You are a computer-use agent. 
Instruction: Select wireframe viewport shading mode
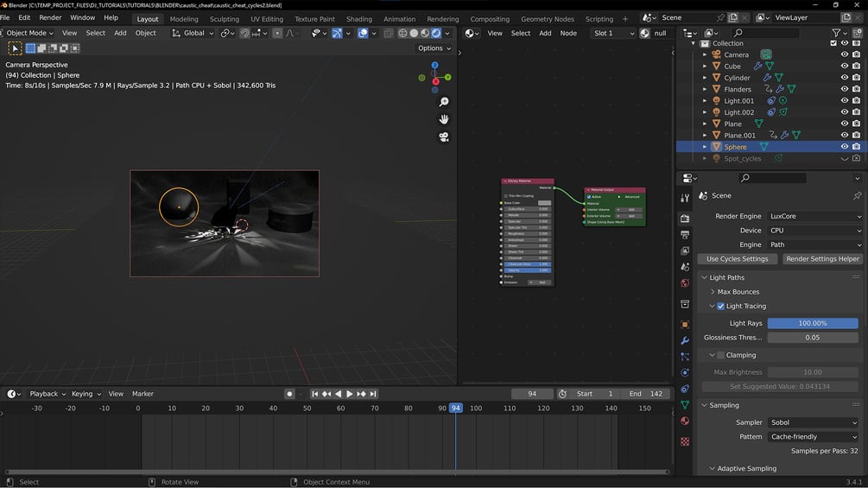[x=402, y=33]
